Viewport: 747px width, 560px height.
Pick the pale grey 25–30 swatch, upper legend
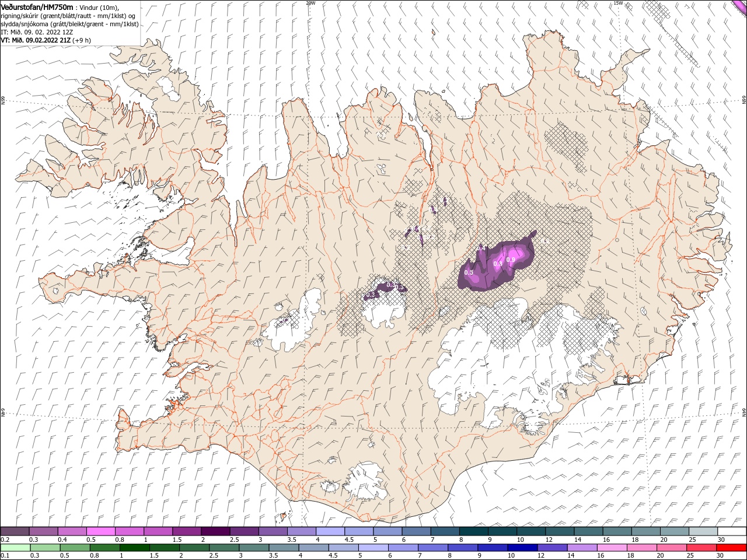702,531
